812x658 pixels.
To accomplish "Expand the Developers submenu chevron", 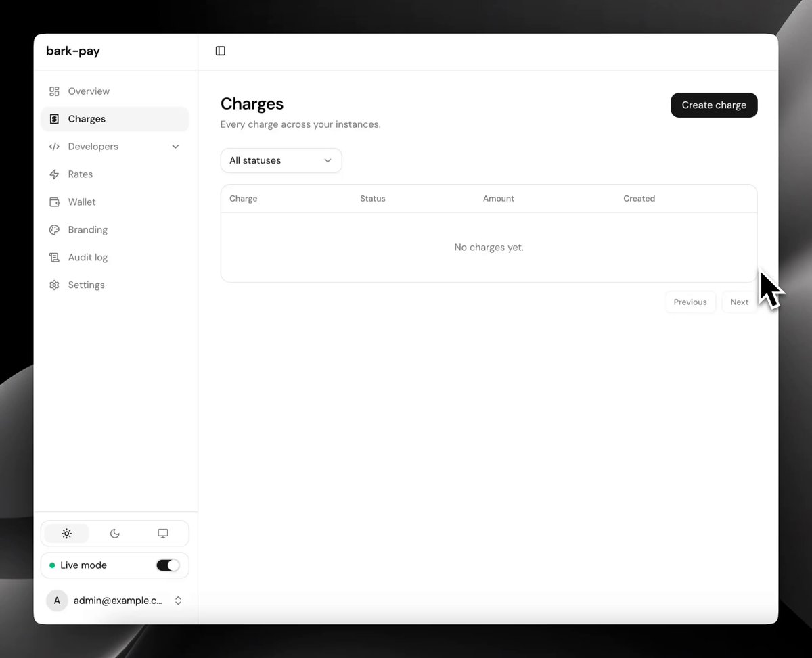I will pyautogui.click(x=175, y=147).
